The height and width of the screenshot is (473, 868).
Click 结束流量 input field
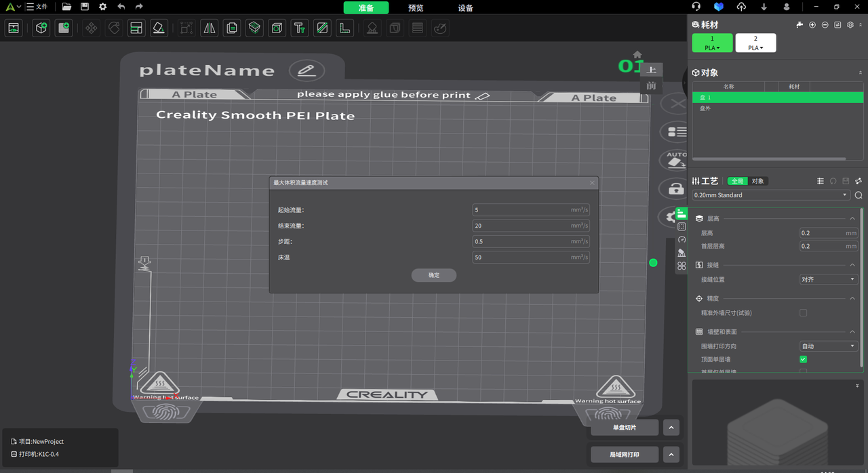(531, 226)
